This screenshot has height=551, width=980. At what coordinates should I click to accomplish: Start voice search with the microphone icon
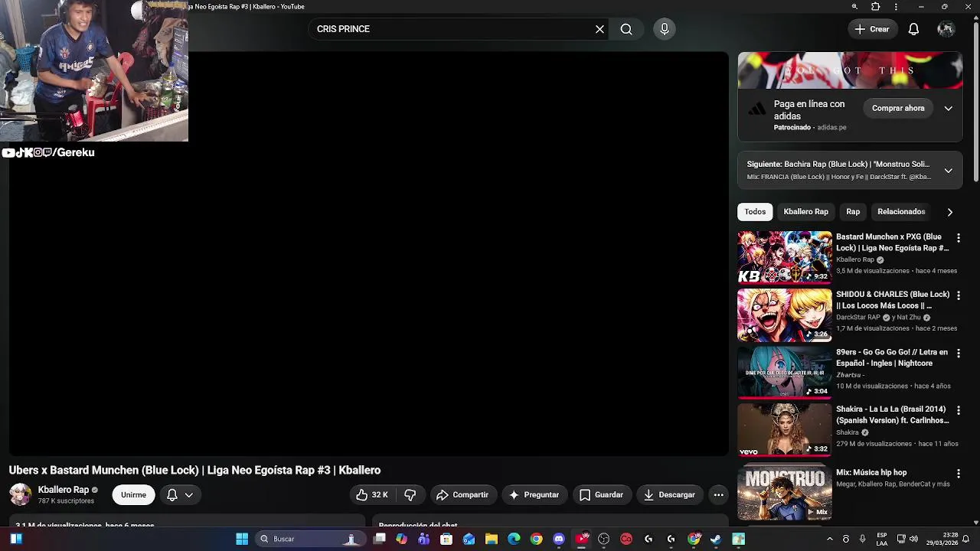point(665,29)
